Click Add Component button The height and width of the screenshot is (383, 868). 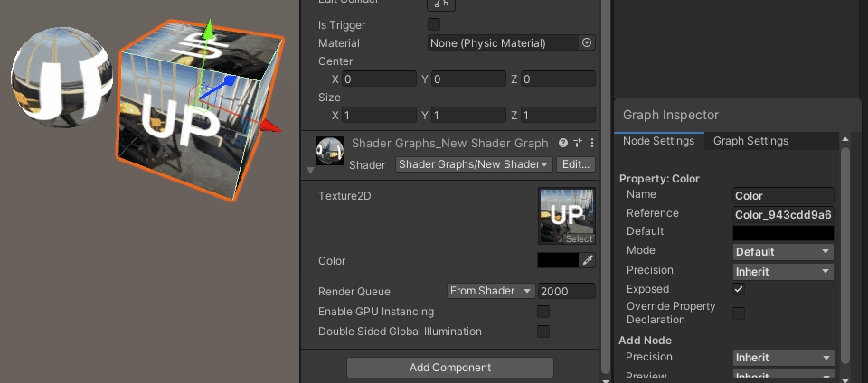point(450,368)
